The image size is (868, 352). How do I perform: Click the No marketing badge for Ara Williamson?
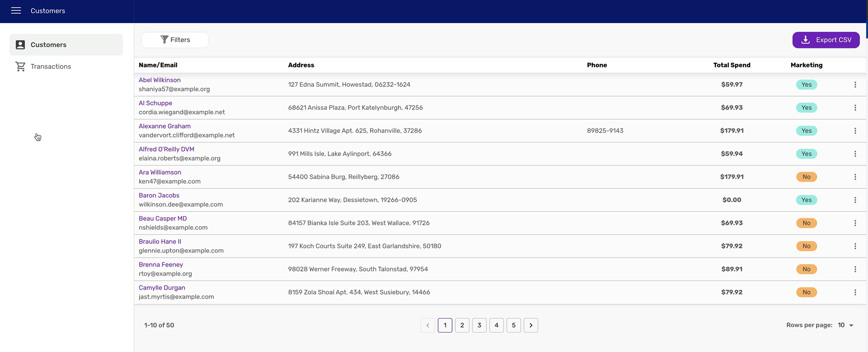[807, 177]
